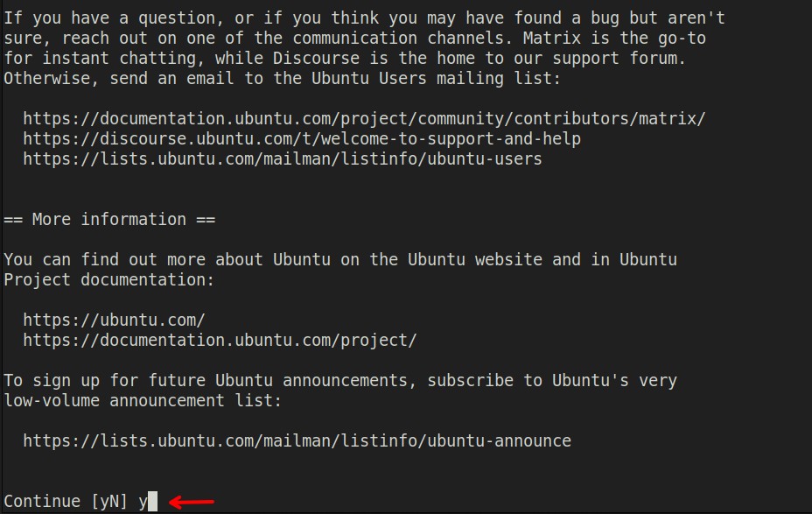Open the Discourse welcome-to-support-and-help URL
Image resolution: width=812 pixels, height=514 pixels.
coord(302,138)
